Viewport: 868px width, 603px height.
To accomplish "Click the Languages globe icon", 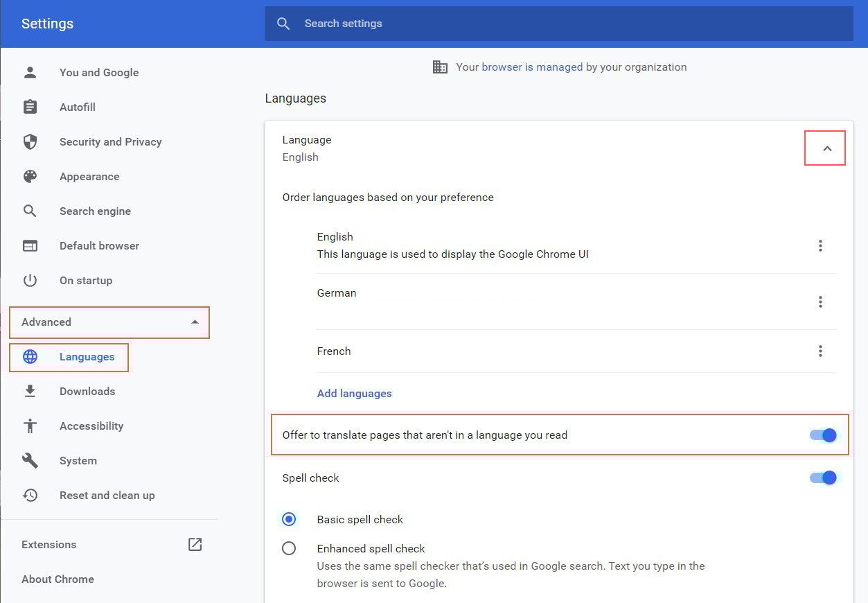I will pos(30,356).
